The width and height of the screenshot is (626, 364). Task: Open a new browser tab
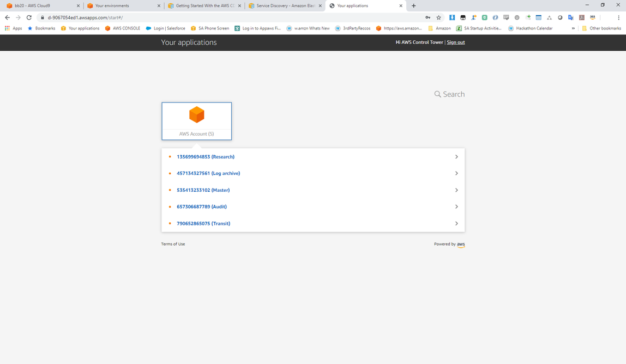click(413, 5)
